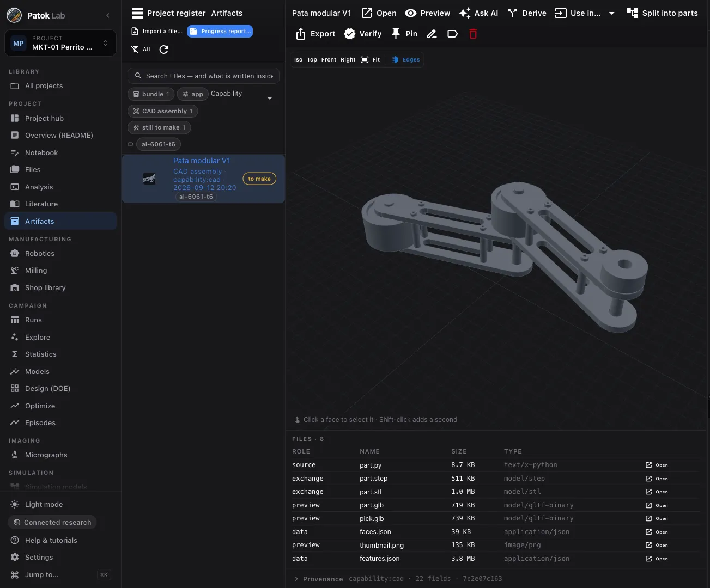Screen dimensions: 710x588
Task: Click the Milling machine icon
Action: 15,271
